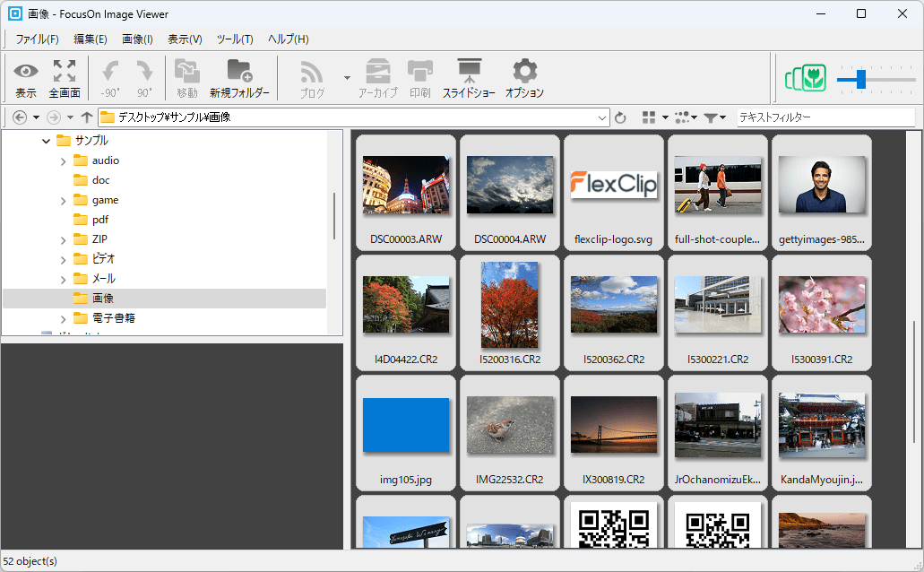Image resolution: width=924 pixels, height=572 pixels.
Task: Click the green thumbnail size icon
Action: click(806, 78)
